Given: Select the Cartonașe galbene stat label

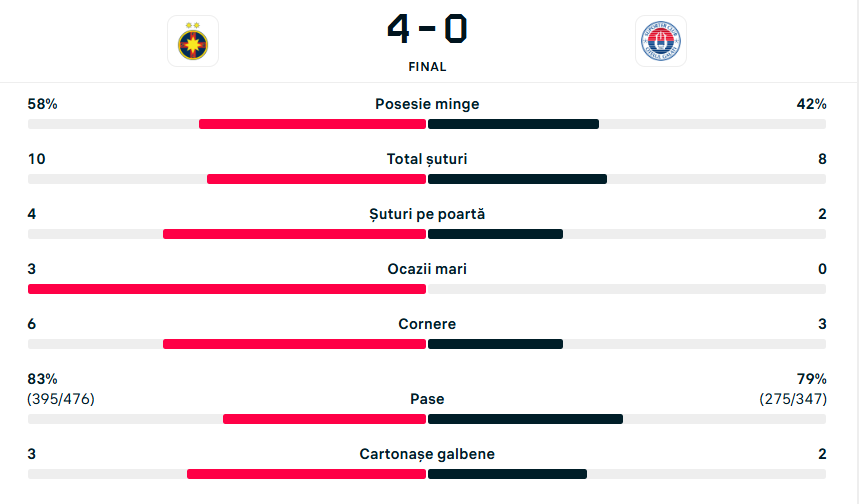Looking at the screenshot, I should 427,454.
